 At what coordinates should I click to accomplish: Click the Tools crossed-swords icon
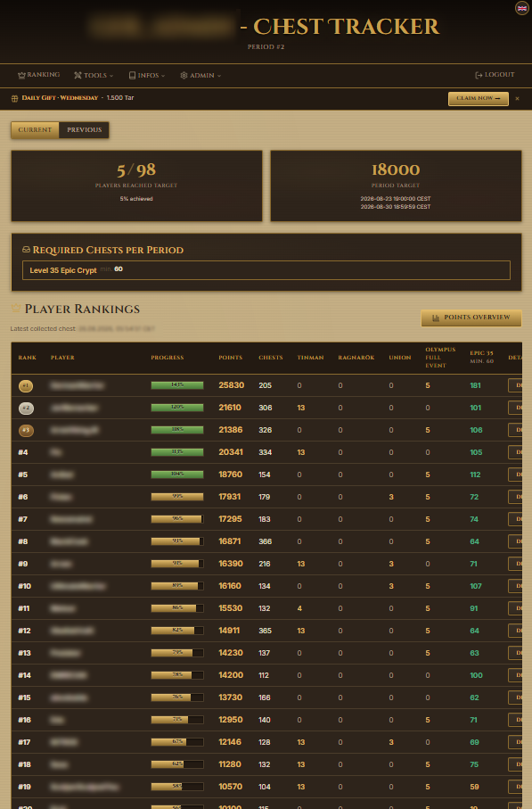(78, 75)
